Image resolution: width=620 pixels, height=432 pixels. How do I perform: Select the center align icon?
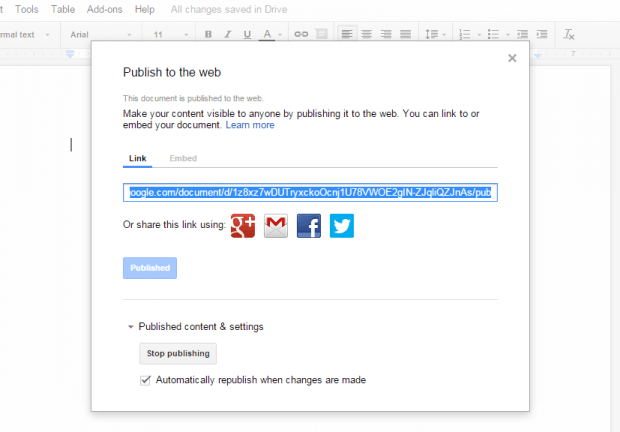pyautogui.click(x=367, y=35)
